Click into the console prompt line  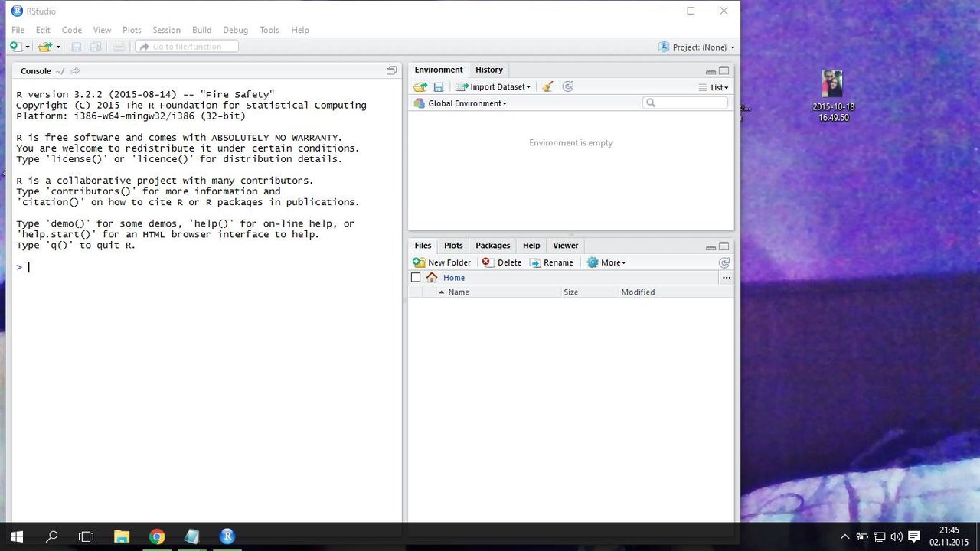click(207, 267)
